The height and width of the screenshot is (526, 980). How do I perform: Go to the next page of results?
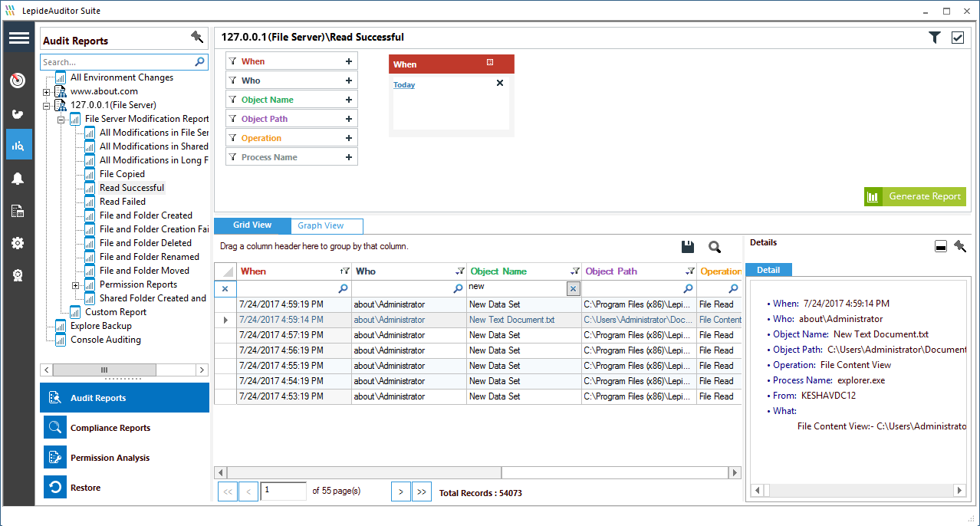click(400, 492)
